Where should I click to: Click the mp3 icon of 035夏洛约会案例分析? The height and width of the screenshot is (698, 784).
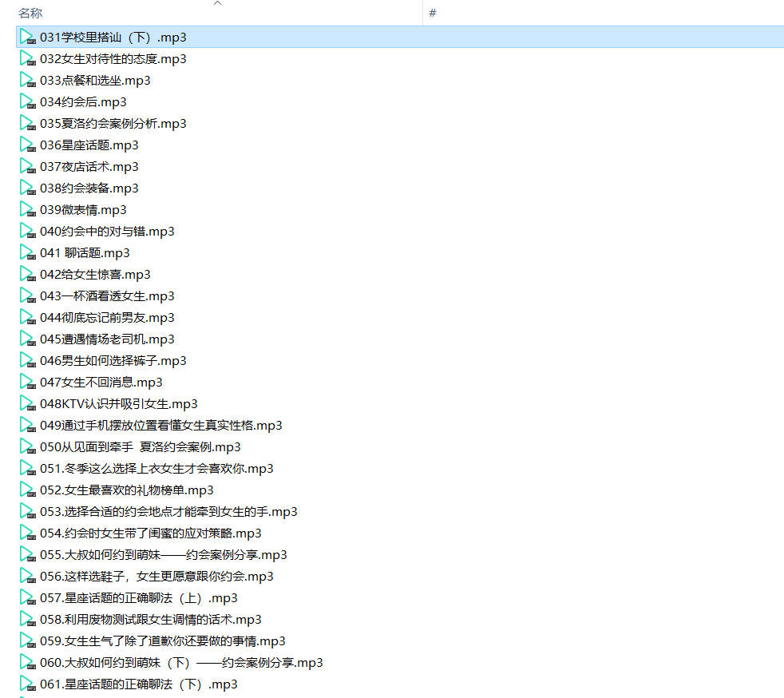point(27,123)
